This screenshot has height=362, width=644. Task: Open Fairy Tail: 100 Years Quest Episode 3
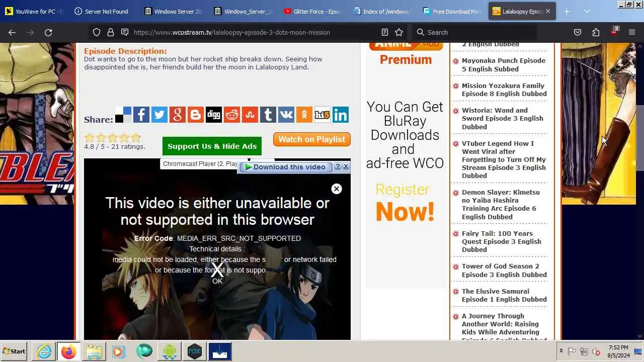point(501,241)
